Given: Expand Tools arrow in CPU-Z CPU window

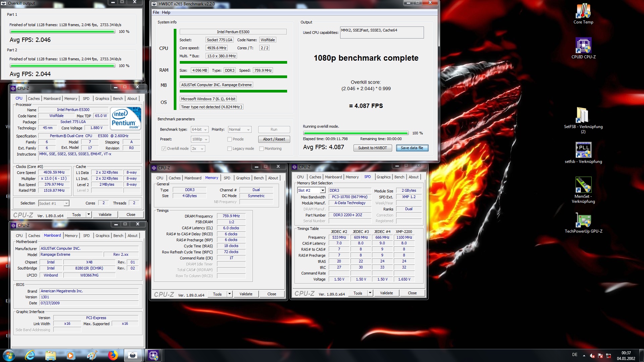Looking at the screenshot, I should 89,215.
